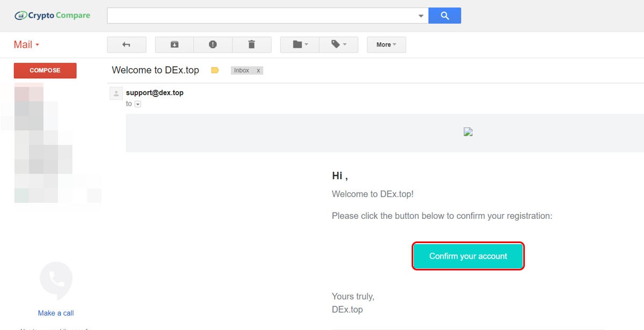The height and width of the screenshot is (330, 644).
Task: Report this email as spam
Action: click(213, 45)
